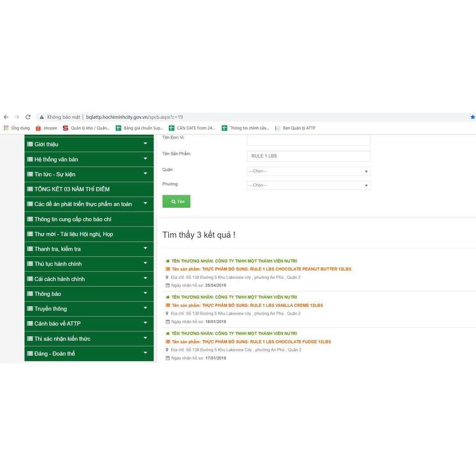
Task: Click location pin on Chocolate Fudge address
Action: pyautogui.click(x=167, y=350)
